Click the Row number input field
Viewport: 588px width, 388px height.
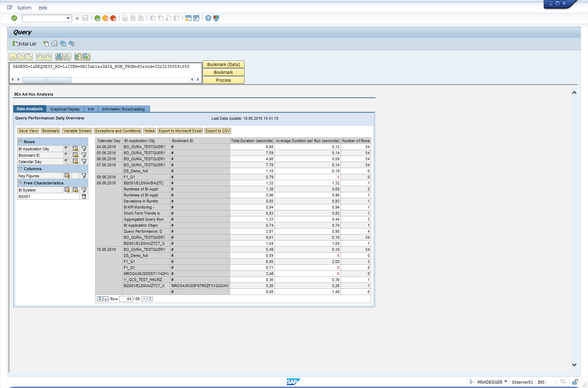(x=126, y=299)
